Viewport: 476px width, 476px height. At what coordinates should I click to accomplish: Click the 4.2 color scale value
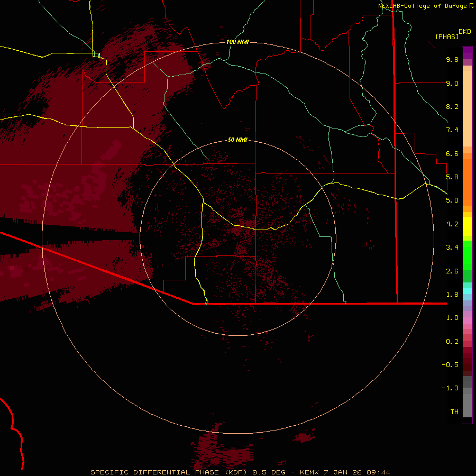coord(452,224)
